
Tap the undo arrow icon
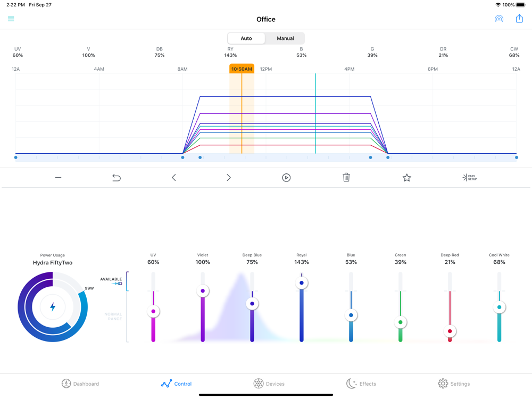[117, 178]
